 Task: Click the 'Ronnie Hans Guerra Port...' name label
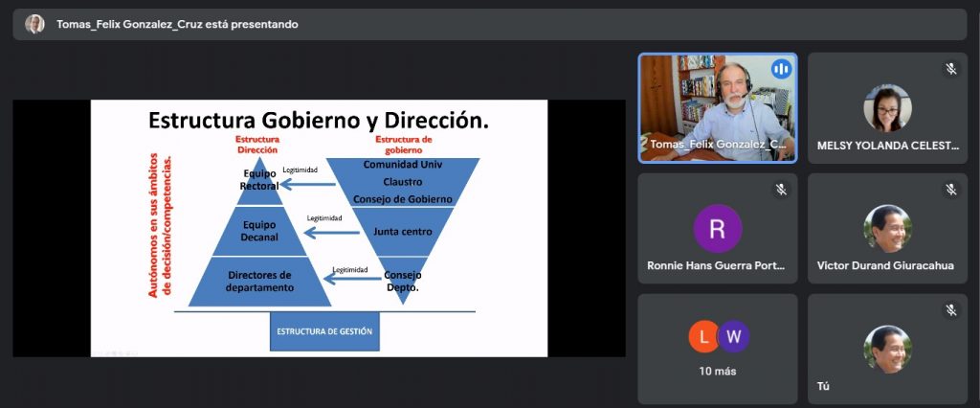point(716,265)
